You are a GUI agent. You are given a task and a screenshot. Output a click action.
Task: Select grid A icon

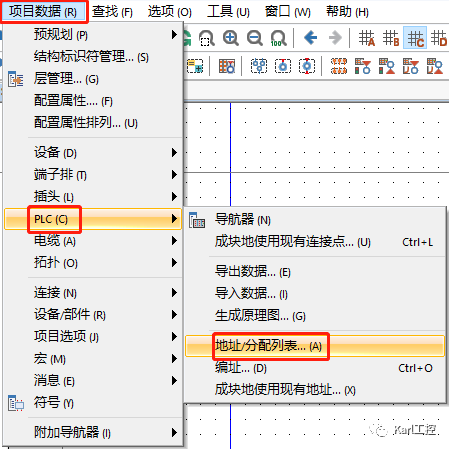pos(367,38)
